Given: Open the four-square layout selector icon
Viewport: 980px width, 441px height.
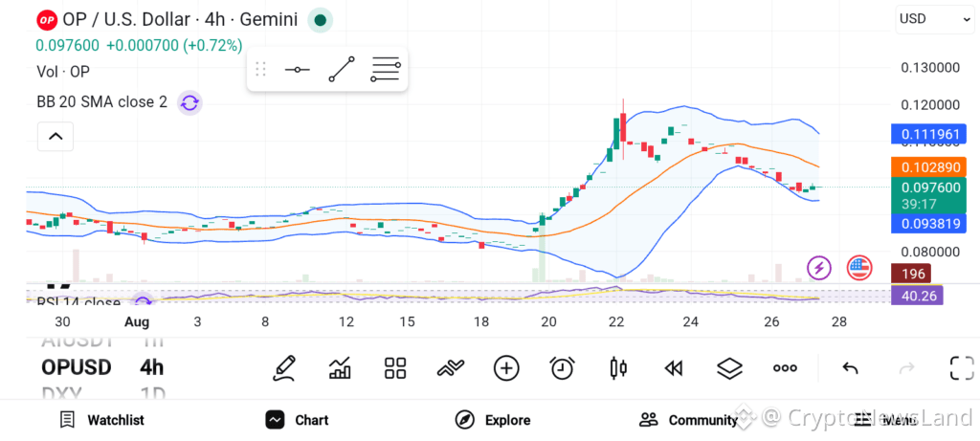Looking at the screenshot, I should 395,368.
